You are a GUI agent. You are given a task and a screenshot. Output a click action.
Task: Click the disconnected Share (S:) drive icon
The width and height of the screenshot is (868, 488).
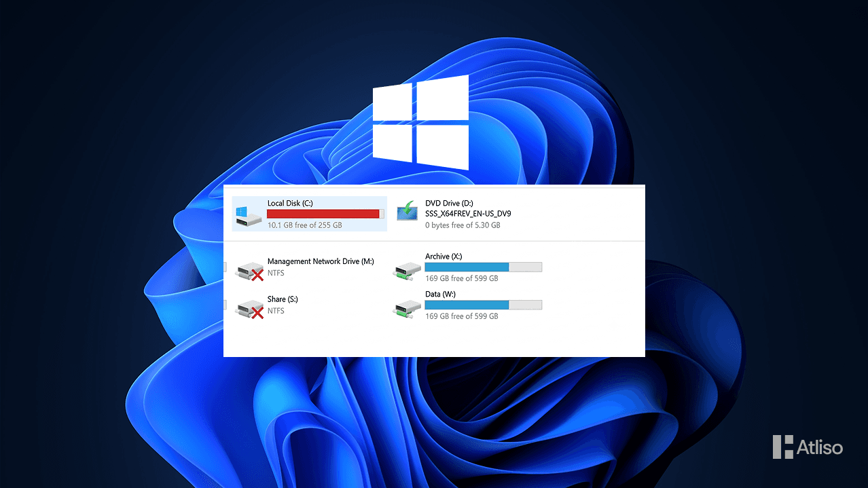click(249, 309)
